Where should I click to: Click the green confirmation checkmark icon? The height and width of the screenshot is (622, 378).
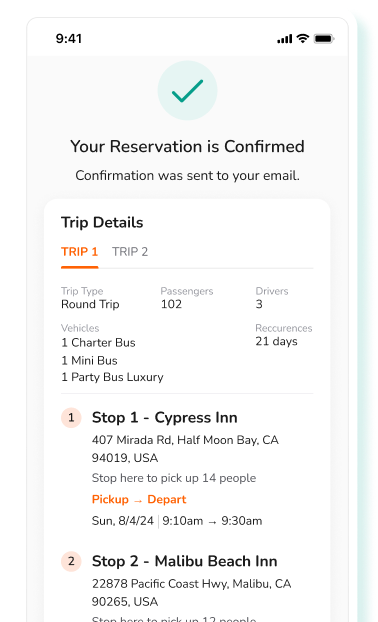click(187, 90)
